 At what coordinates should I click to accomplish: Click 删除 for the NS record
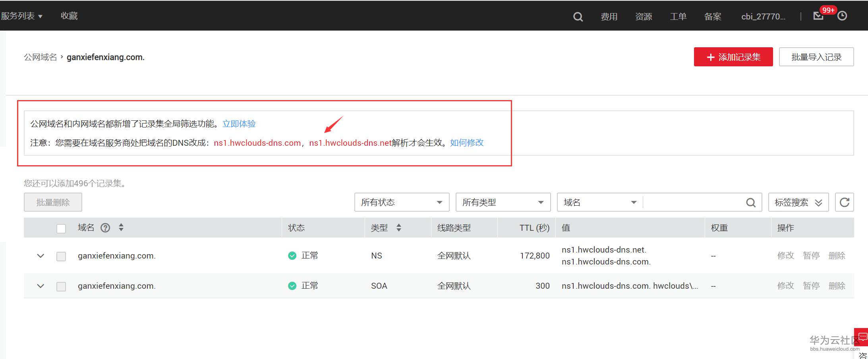pyautogui.click(x=837, y=256)
